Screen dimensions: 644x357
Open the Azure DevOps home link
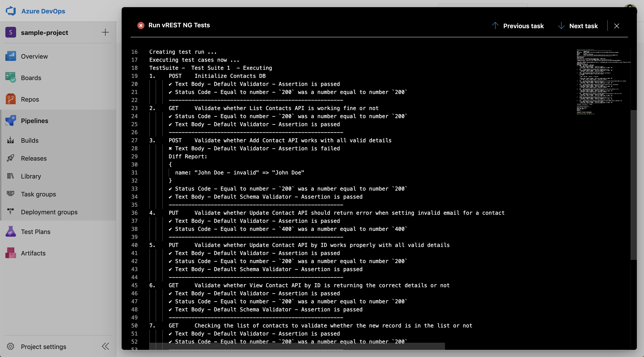(43, 11)
